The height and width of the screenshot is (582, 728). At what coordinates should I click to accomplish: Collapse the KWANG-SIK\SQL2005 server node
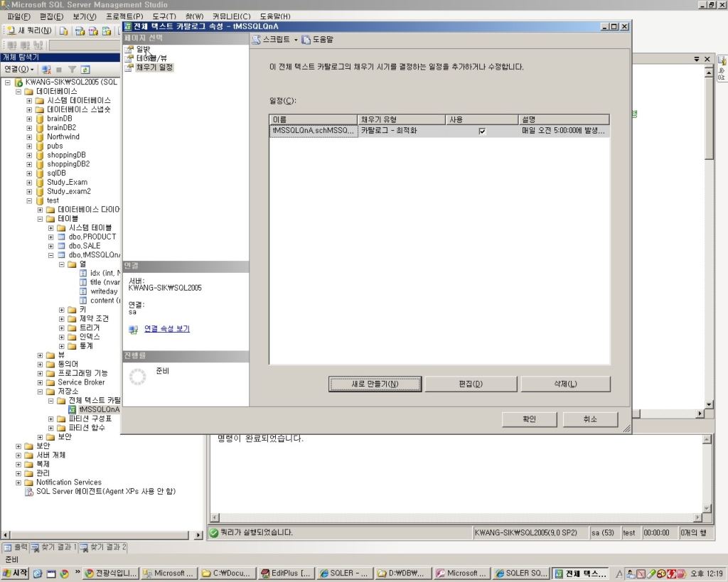pos(7,82)
